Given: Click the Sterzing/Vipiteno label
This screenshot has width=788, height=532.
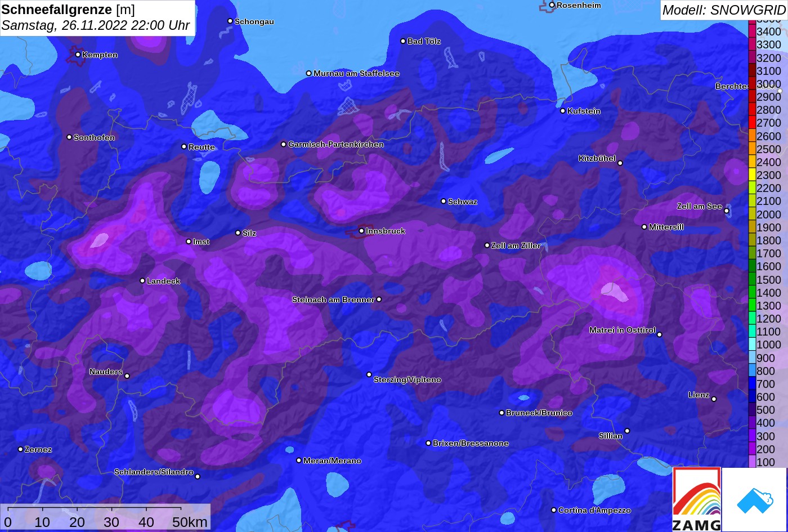Looking at the screenshot, I should [x=408, y=379].
